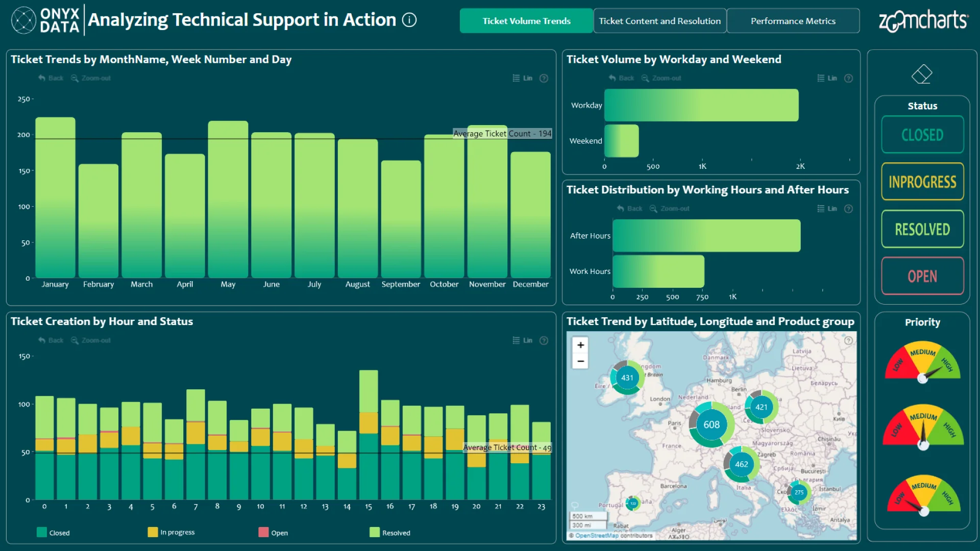Toggle Resolved series in the legend
The width and height of the screenshot is (980, 551).
point(390,533)
